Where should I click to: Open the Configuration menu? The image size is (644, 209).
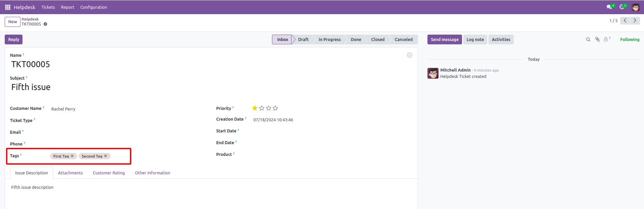point(93,7)
